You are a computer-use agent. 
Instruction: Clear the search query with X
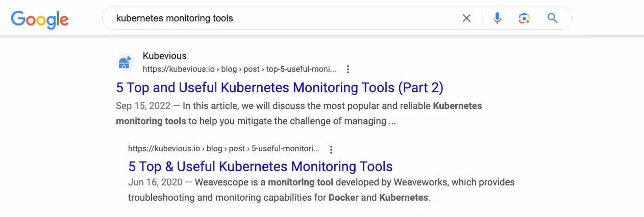[x=466, y=18]
